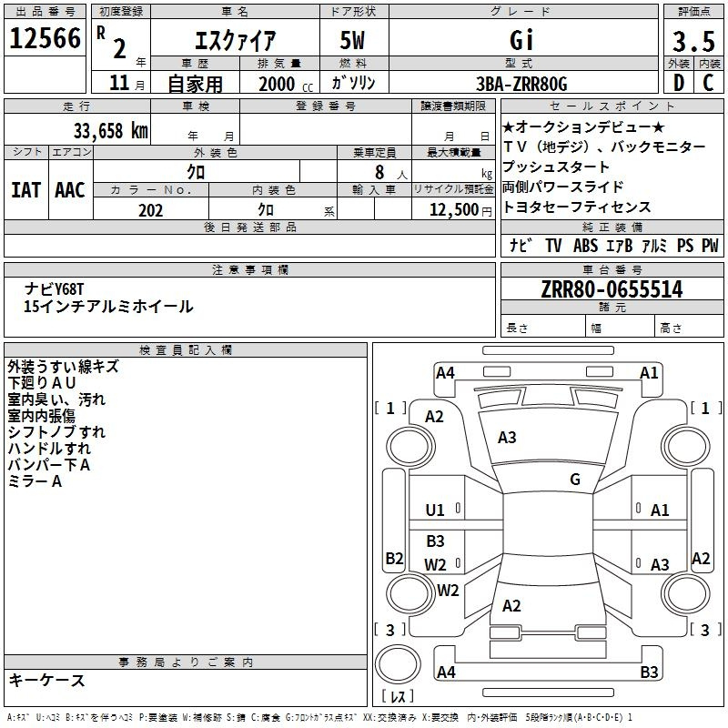Image resolution: width=728 pixels, height=728 pixels.
Task: Select the B3 mark at the diagram's bottom-right
Action: [649, 672]
